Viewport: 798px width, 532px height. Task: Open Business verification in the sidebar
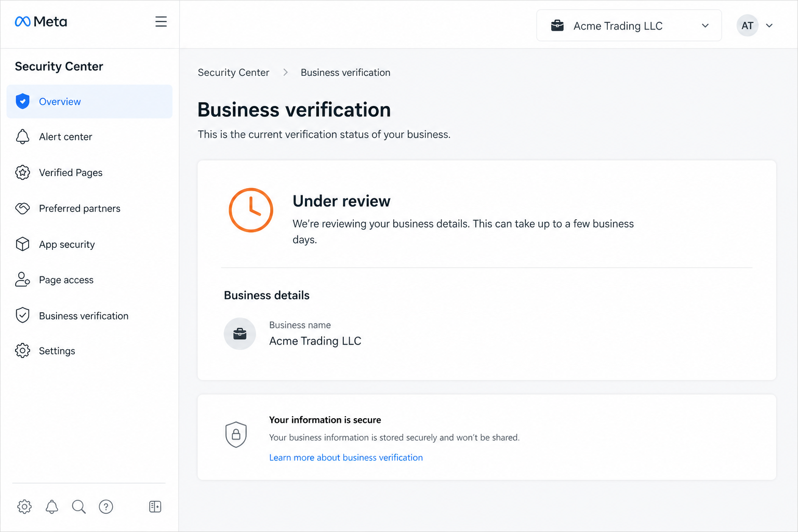coord(89,315)
